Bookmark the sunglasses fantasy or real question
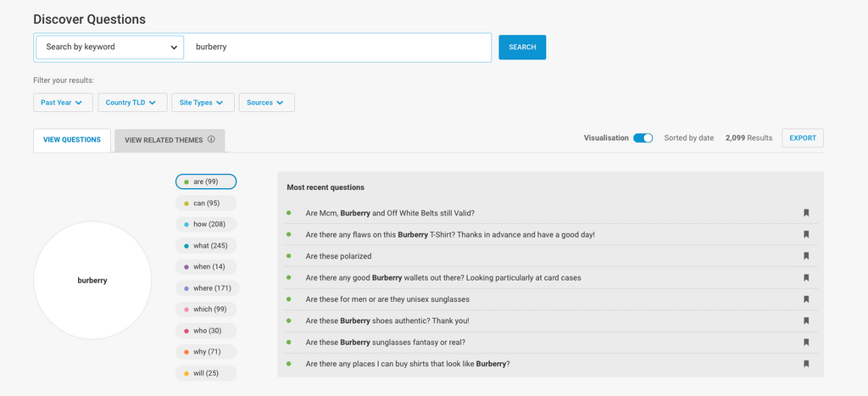This screenshot has width=868, height=396. coord(806,343)
